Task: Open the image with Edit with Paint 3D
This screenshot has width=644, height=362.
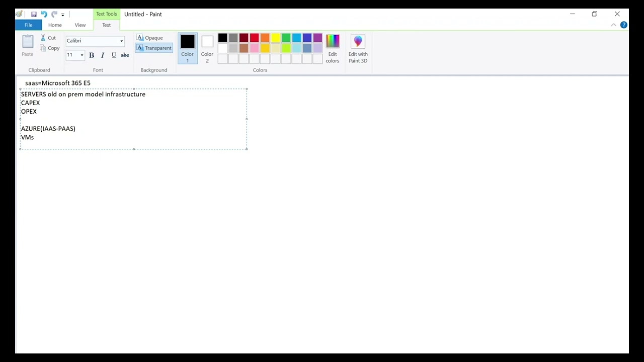Action: pyautogui.click(x=358, y=49)
